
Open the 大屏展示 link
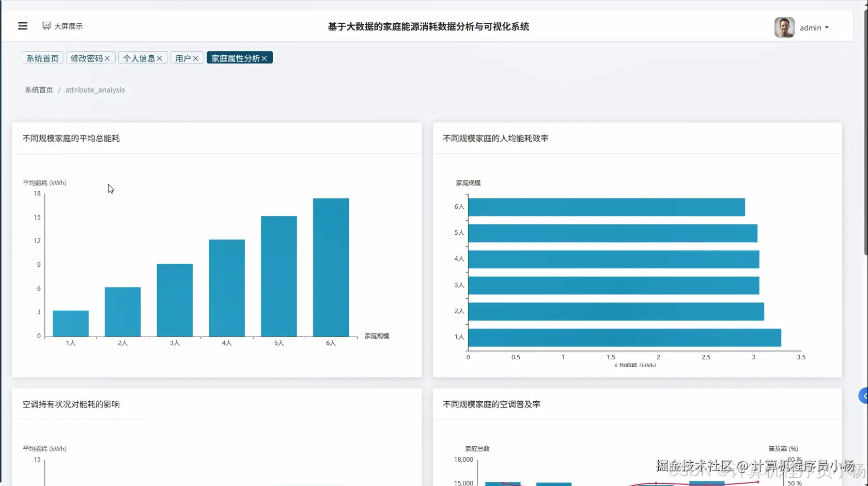click(68, 26)
